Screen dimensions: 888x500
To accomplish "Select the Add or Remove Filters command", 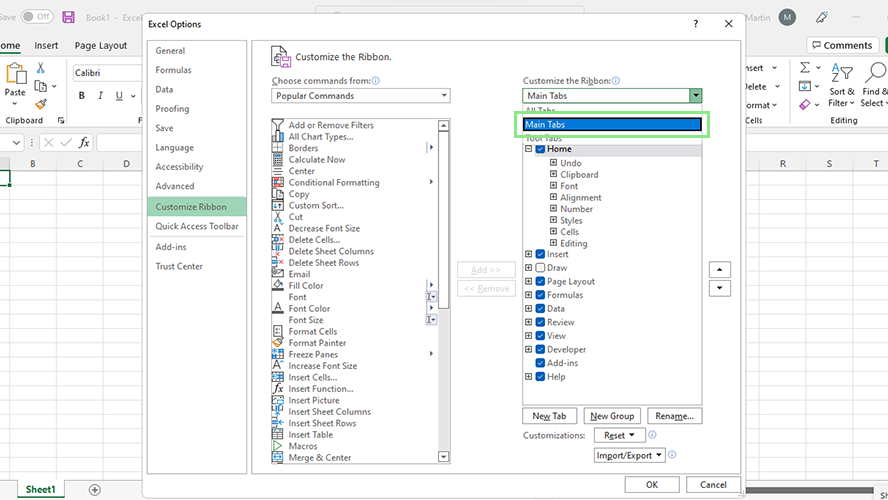I will (331, 125).
